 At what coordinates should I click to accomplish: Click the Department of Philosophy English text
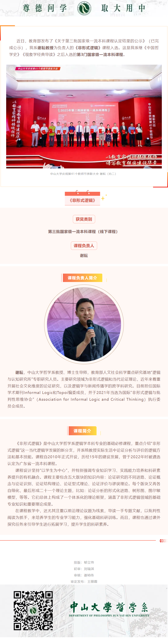109,615
